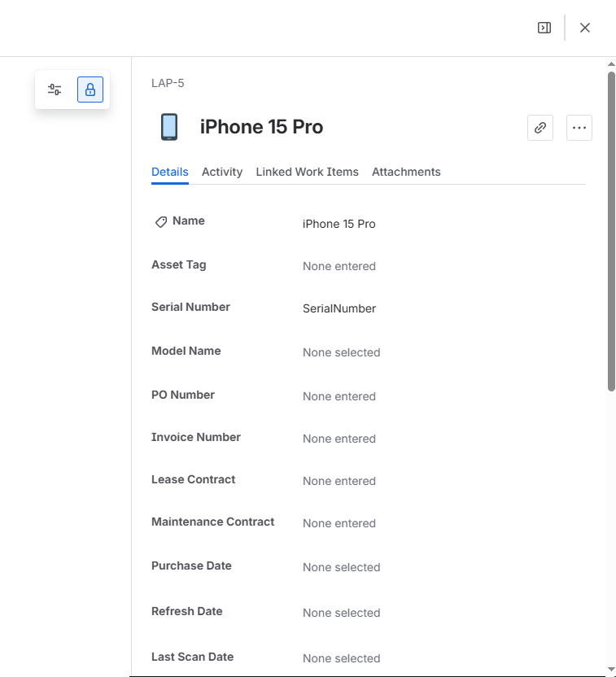Click the vertical scrollbar thumb
This screenshot has width=616, height=677.
[x=611, y=231]
